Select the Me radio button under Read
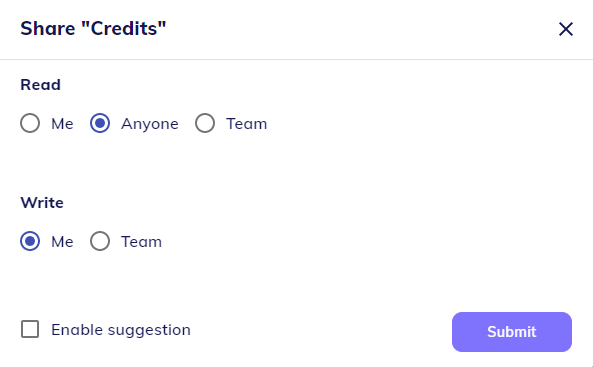Screen dimensions: 593x367 click(x=30, y=123)
